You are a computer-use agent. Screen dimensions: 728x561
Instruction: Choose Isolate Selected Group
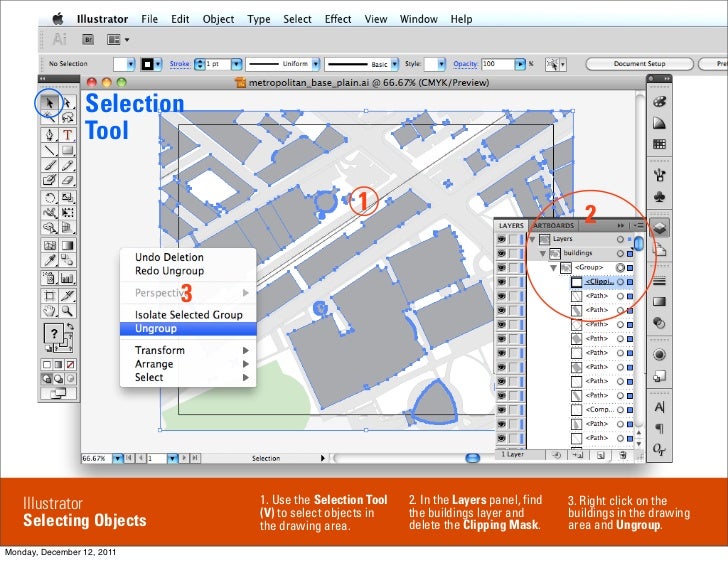pyautogui.click(x=188, y=315)
